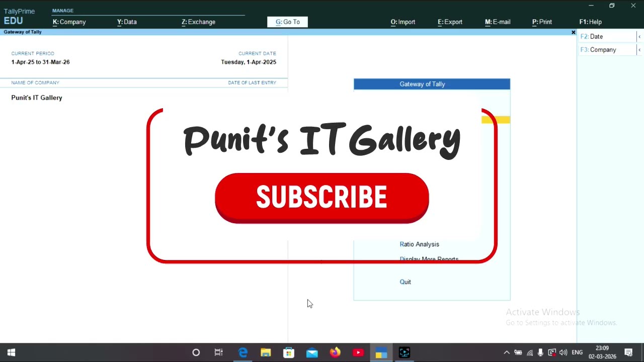The image size is (644, 362).
Task: Open the O: Import menu
Action: (403, 22)
